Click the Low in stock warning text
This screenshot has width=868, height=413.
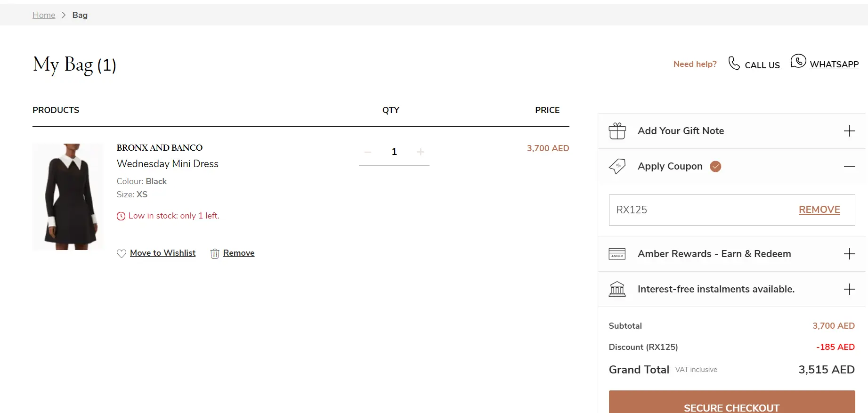174,216
